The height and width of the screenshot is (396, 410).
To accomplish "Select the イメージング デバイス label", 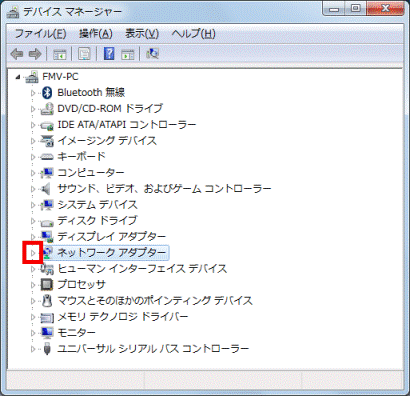I will click(107, 141).
